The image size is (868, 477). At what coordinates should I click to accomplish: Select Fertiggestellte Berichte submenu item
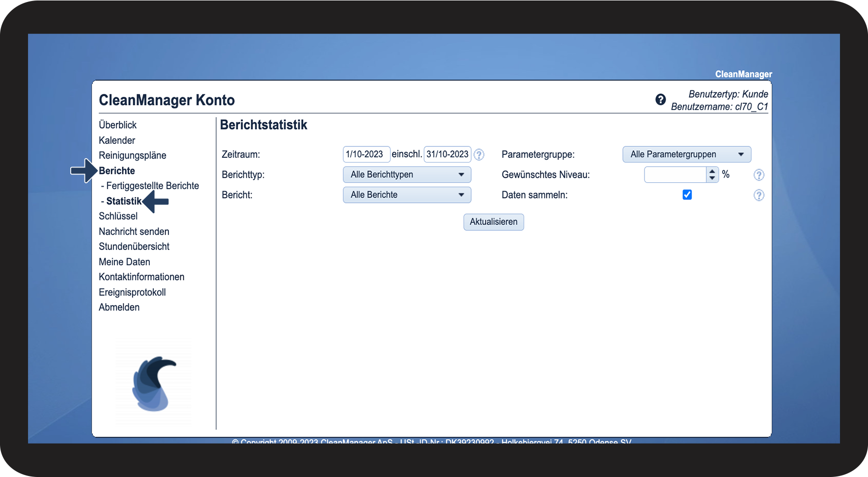152,186
